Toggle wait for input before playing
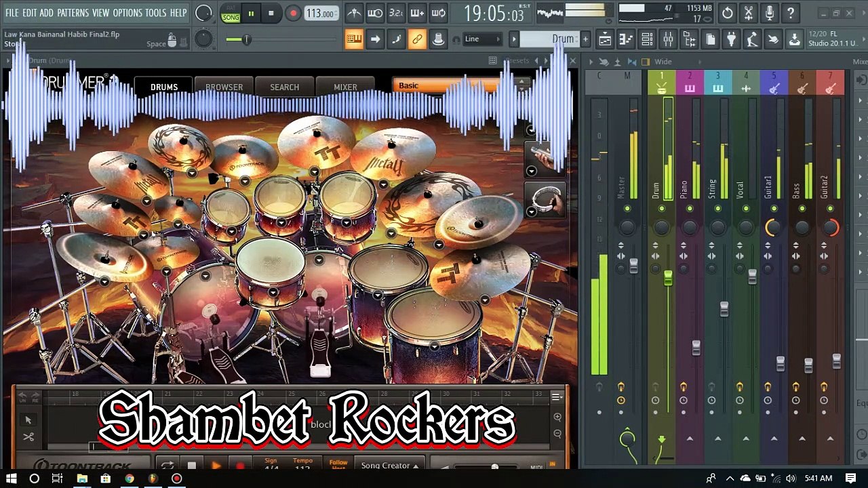This screenshot has height=488, width=868. (375, 13)
